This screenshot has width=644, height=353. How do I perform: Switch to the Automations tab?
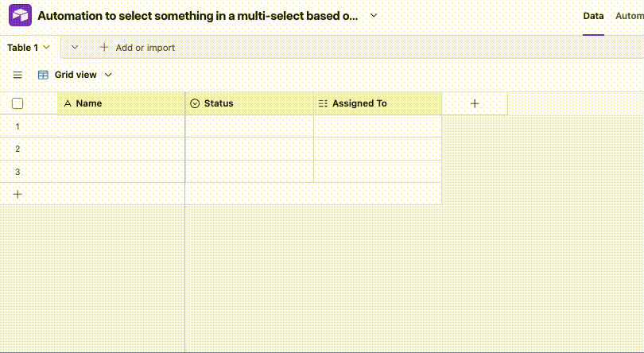(629, 16)
